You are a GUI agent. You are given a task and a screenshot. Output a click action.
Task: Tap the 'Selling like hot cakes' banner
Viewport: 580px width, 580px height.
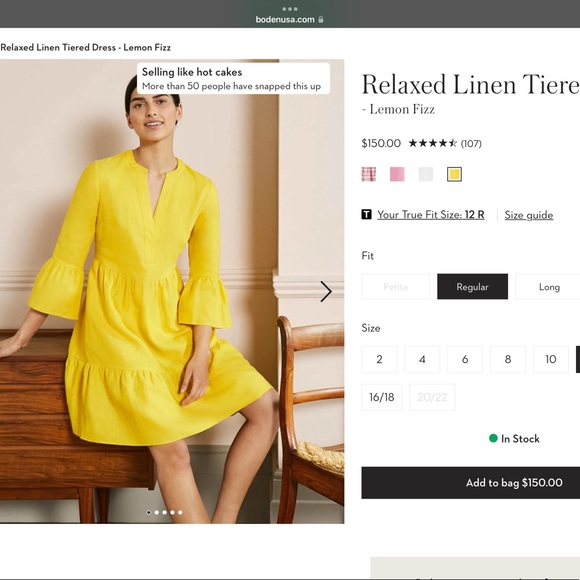(x=233, y=78)
